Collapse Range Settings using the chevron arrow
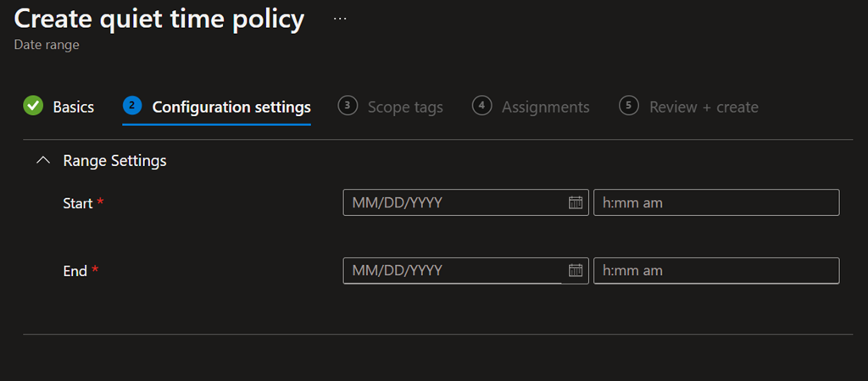The width and height of the screenshot is (868, 381). [x=44, y=161]
